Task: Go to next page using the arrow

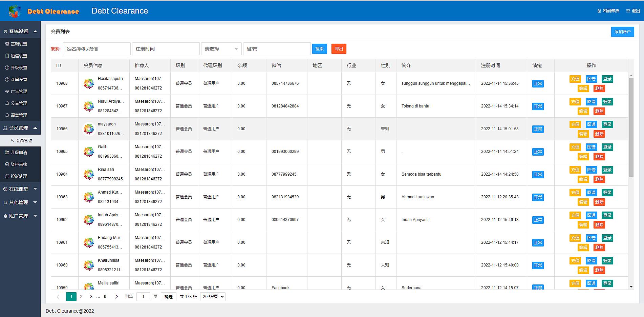Action: (x=116, y=297)
